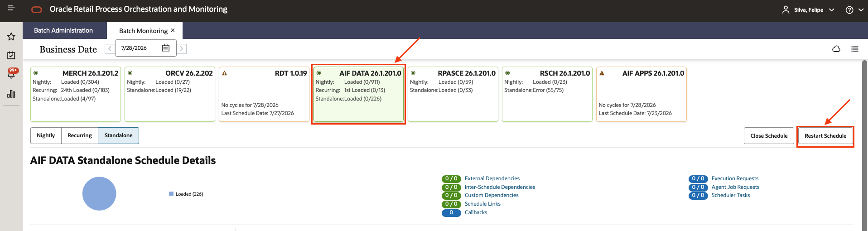Click the warning icon on RDT tile
This screenshot has width=868, height=231.
(x=224, y=73)
